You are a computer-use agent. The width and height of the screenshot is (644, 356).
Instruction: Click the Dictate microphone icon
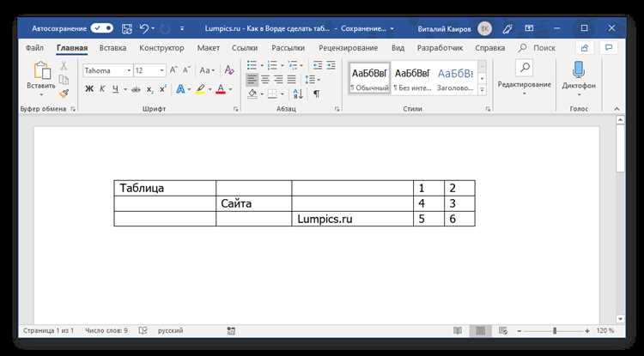(579, 69)
